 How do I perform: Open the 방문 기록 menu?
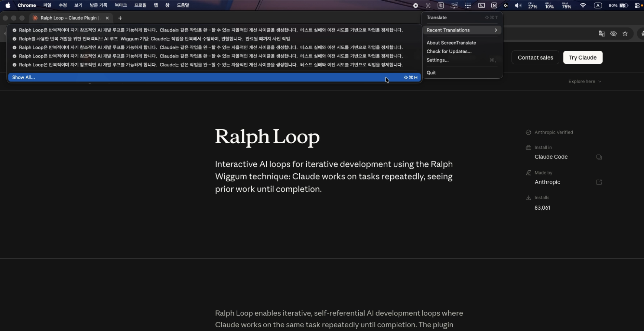pos(98,6)
